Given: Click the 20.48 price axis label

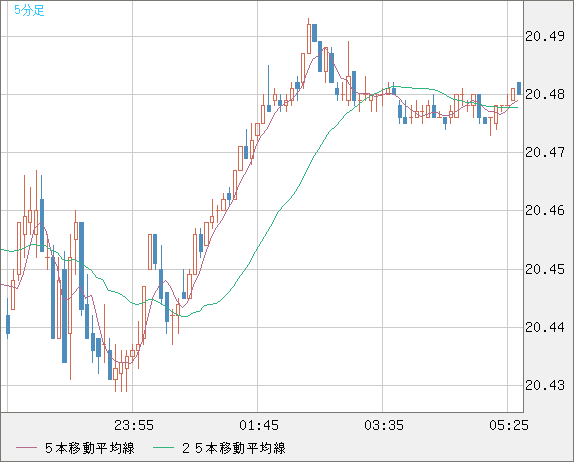Looking at the screenshot, I should click(545, 94).
